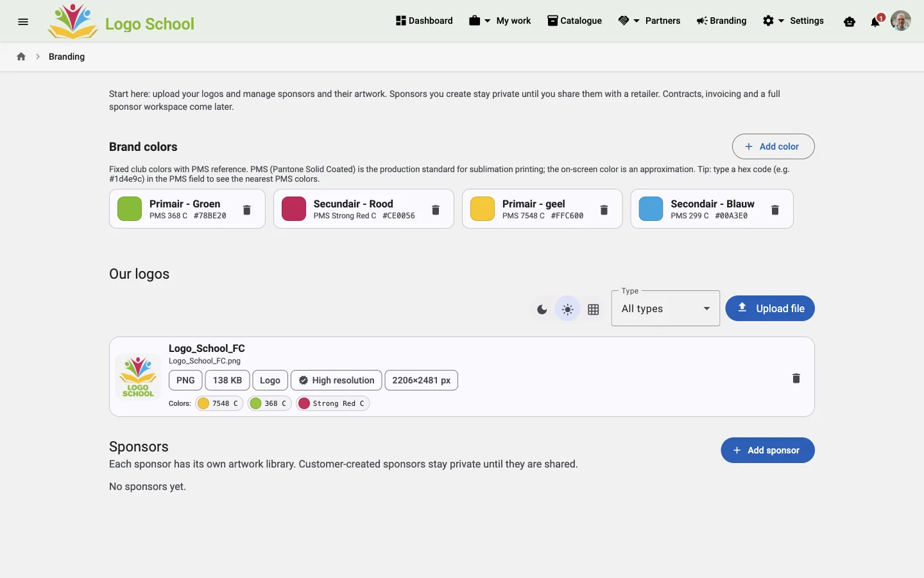
Task: Click the red Secundair - Rood swatch
Action: 294,209
